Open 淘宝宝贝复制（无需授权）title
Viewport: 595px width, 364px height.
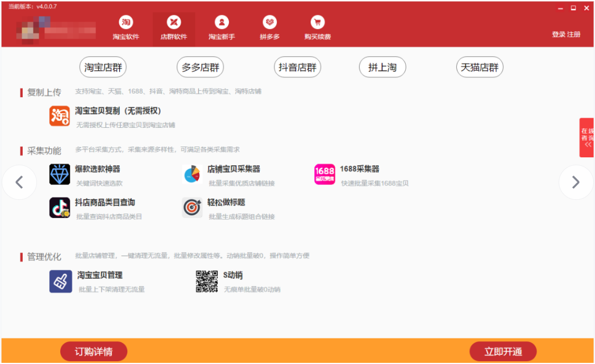(118, 111)
